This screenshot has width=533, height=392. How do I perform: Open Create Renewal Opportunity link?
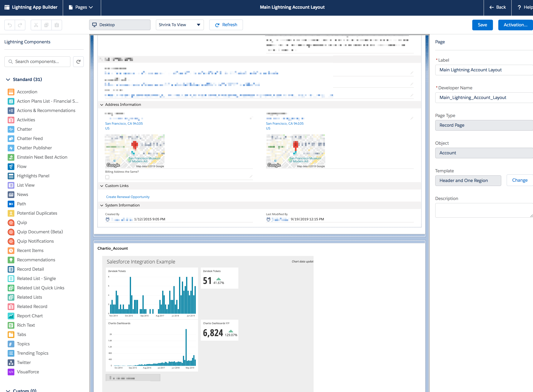(x=128, y=197)
